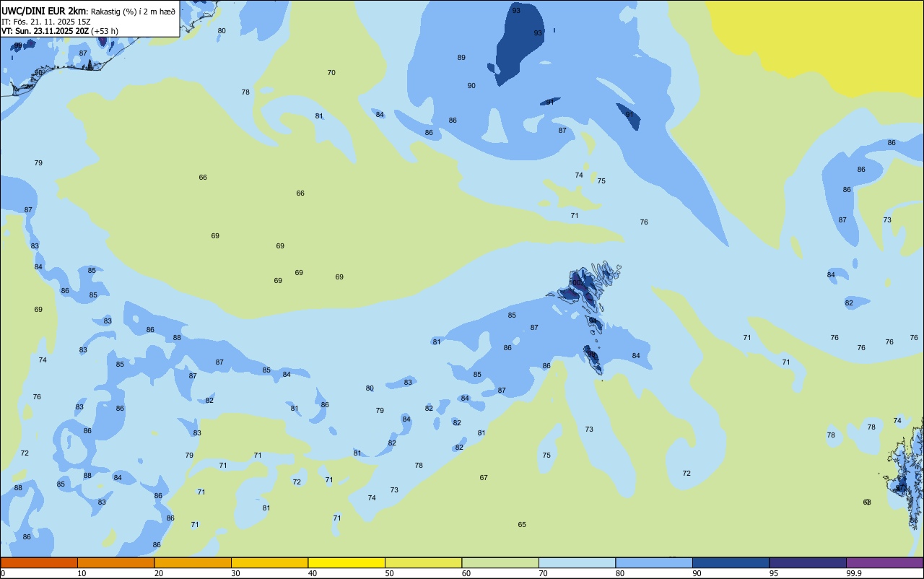Choose the purple legend swatch above 99.9
The image size is (924, 579).
click(x=884, y=562)
